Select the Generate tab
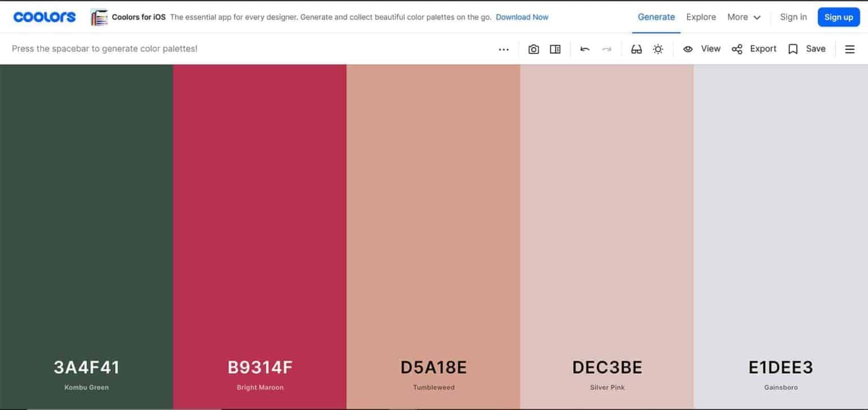The image size is (868, 410). click(656, 17)
